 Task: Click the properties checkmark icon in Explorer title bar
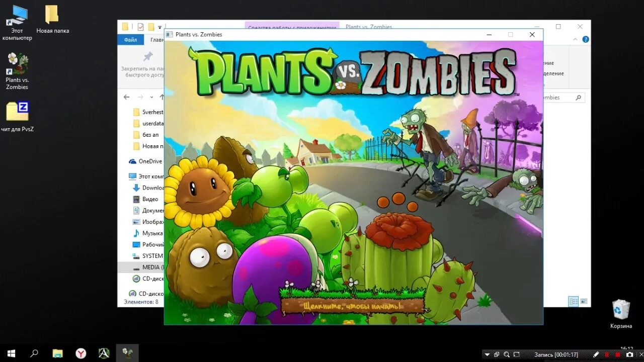(140, 27)
